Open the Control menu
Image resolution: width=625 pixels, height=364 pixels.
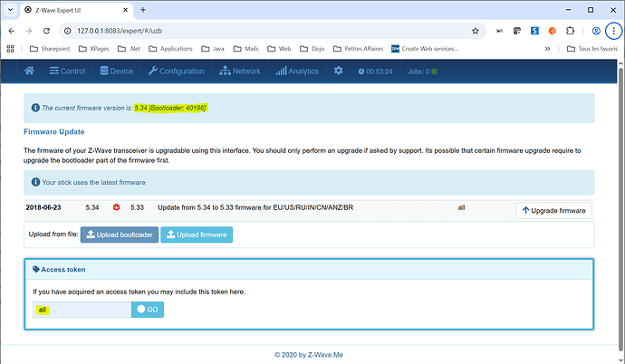tap(67, 71)
